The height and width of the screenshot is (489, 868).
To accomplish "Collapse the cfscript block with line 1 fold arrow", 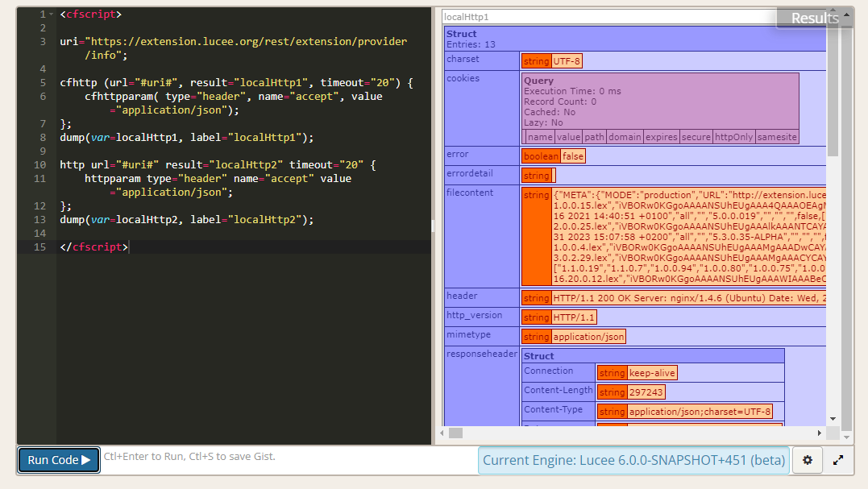I will tap(52, 15).
